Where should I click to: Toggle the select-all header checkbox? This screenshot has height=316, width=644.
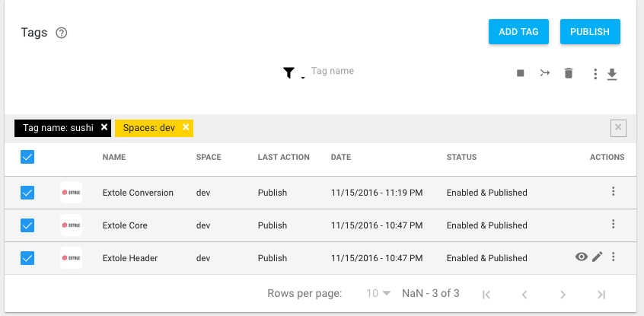click(x=27, y=157)
